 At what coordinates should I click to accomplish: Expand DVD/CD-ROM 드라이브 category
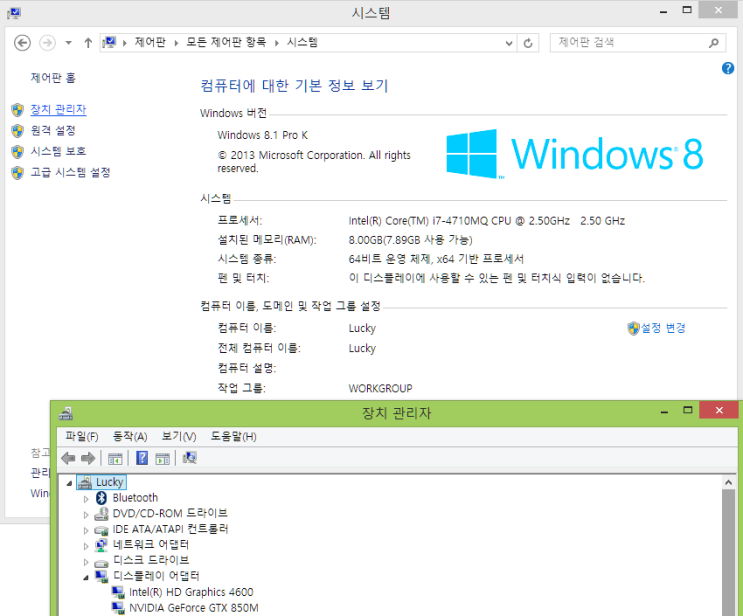(x=86, y=515)
